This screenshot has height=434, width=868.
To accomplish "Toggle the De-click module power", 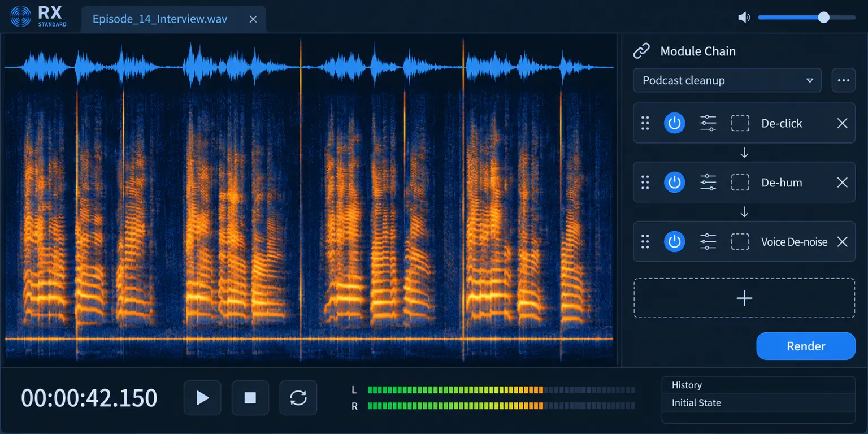I will click(674, 123).
